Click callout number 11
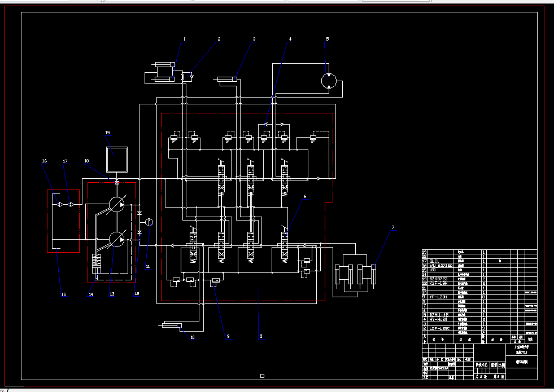Image resolution: width=554 pixels, height=392 pixels. pos(148,267)
